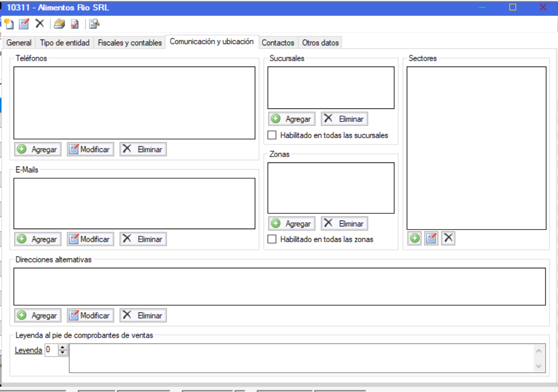Open the Fiscales y contables tab

130,43
